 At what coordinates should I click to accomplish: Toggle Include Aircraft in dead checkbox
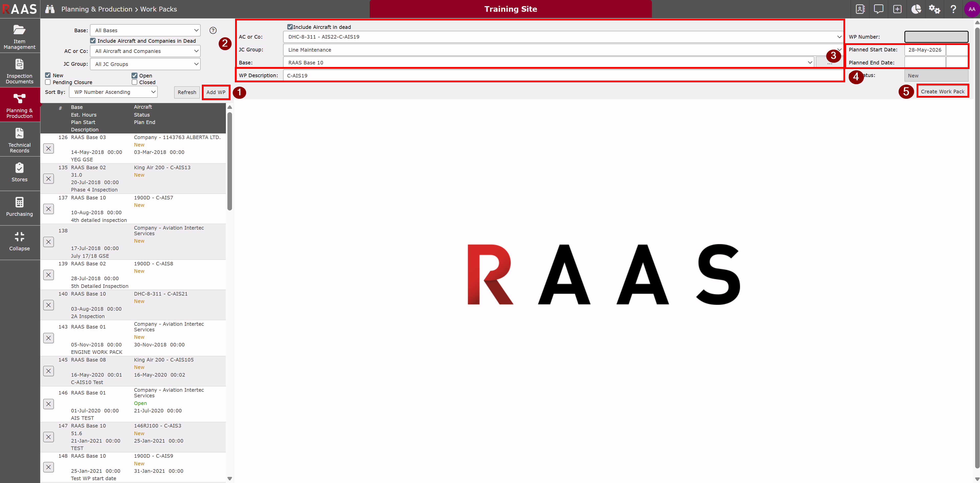coord(290,27)
